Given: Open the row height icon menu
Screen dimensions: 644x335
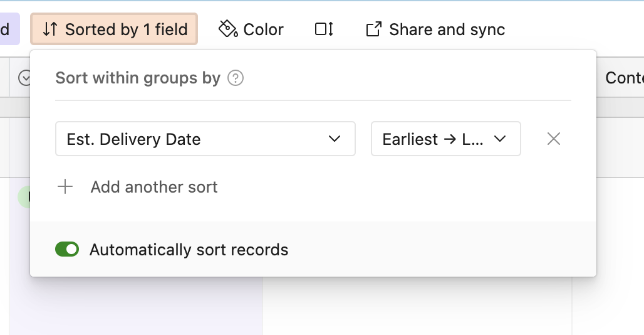Looking at the screenshot, I should [x=324, y=29].
